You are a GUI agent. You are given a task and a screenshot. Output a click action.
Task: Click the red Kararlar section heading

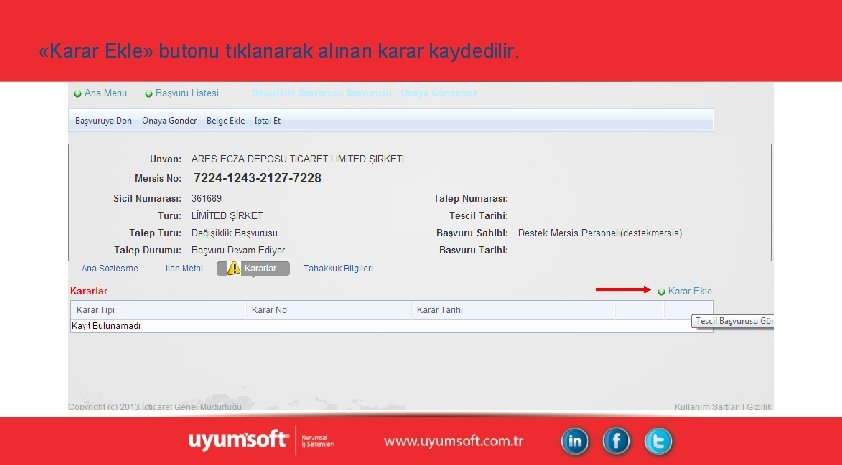pyautogui.click(x=89, y=291)
